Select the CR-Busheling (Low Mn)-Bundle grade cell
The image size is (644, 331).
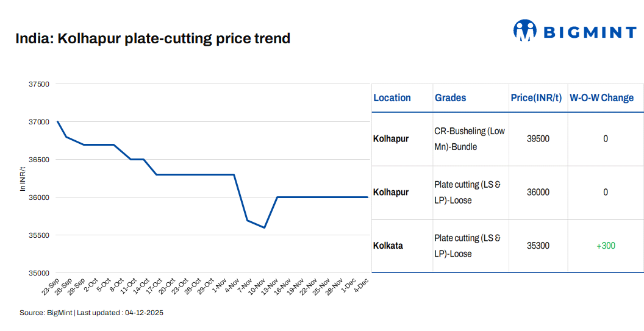tap(470, 139)
